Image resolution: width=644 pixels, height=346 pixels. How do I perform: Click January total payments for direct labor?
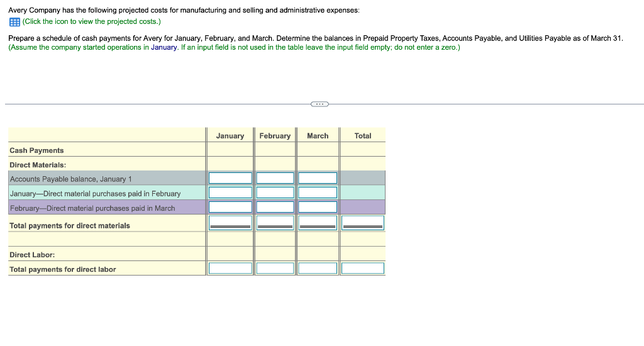click(230, 268)
